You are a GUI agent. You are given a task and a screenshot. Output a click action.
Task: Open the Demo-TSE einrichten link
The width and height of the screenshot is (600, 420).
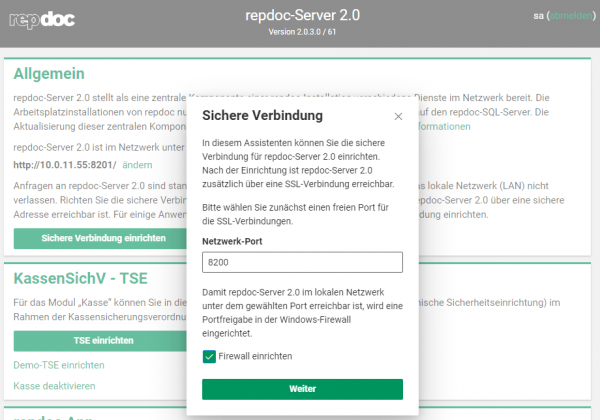click(59, 365)
